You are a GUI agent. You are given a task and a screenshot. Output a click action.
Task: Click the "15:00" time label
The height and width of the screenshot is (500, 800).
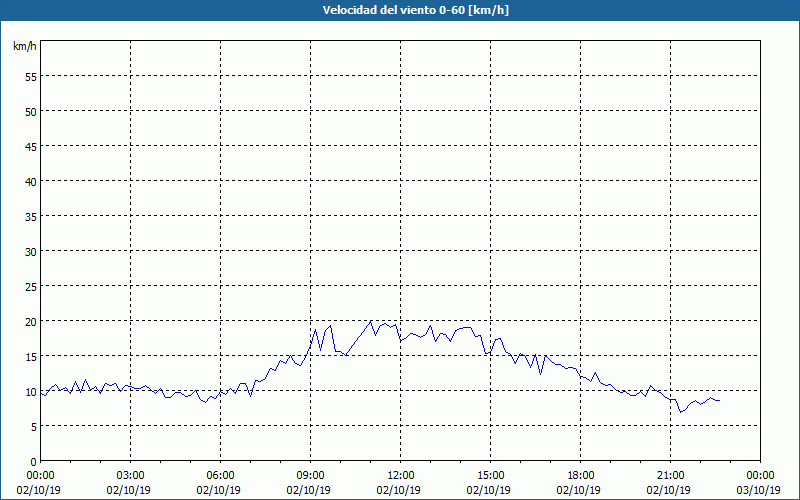pos(490,476)
